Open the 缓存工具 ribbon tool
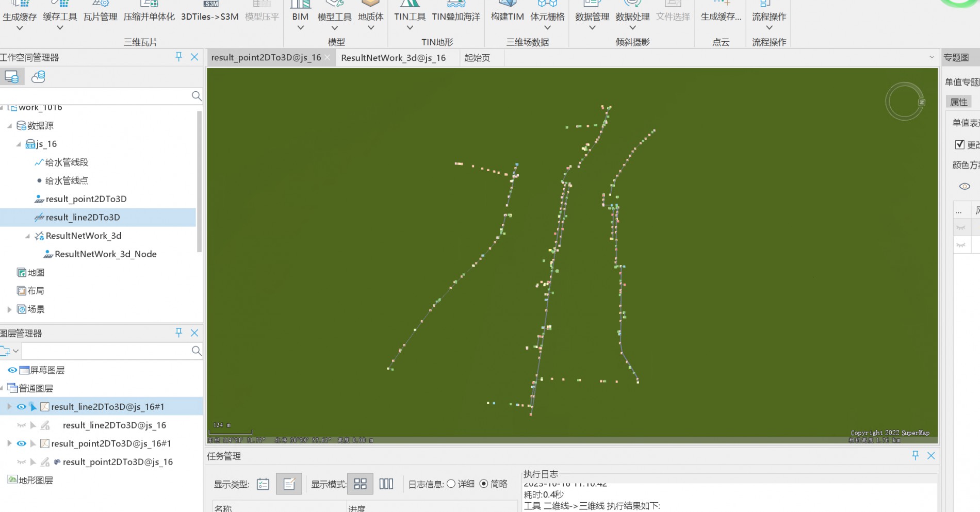 point(60,16)
